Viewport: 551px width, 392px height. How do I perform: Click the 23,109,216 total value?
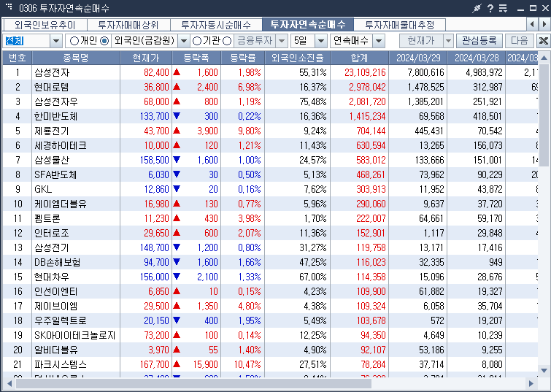point(365,72)
